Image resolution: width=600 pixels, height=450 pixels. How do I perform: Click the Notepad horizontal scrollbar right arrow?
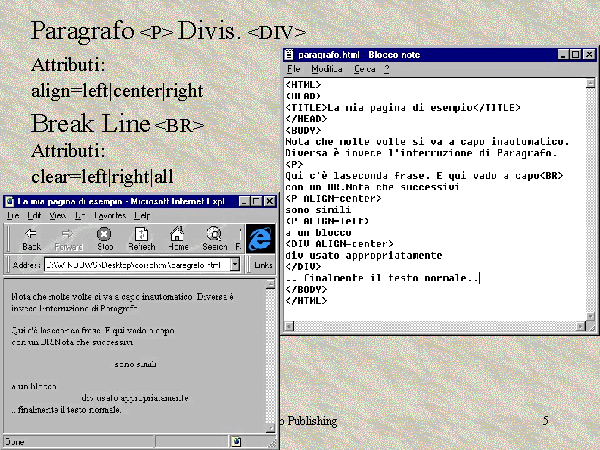click(x=581, y=326)
